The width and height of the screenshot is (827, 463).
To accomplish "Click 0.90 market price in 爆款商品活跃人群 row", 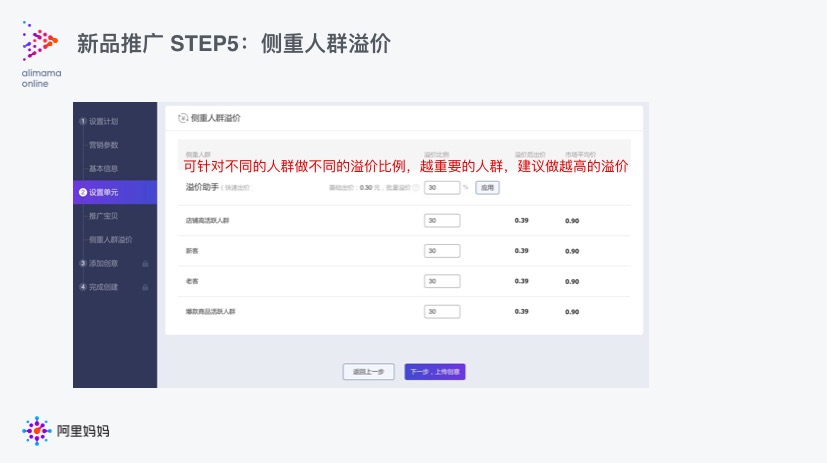I will (572, 312).
